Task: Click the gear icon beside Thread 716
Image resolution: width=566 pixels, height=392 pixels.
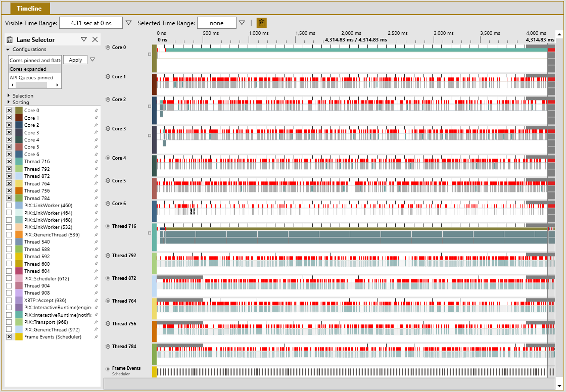Action: coord(108,226)
